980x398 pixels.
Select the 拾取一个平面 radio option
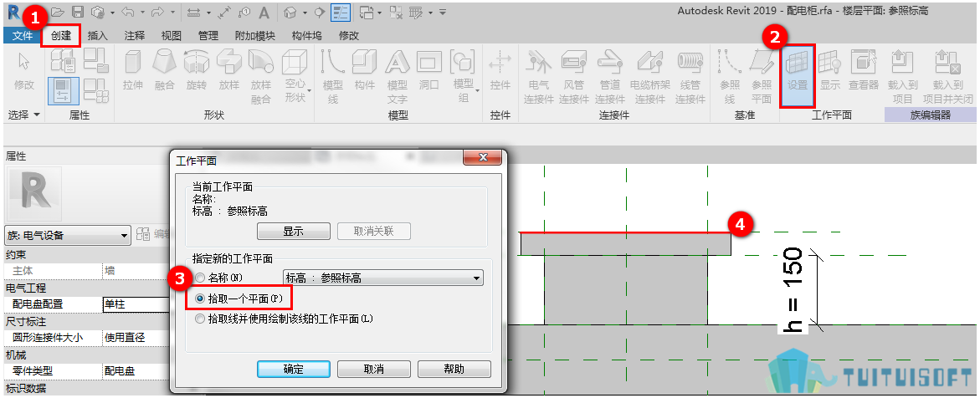tap(200, 298)
